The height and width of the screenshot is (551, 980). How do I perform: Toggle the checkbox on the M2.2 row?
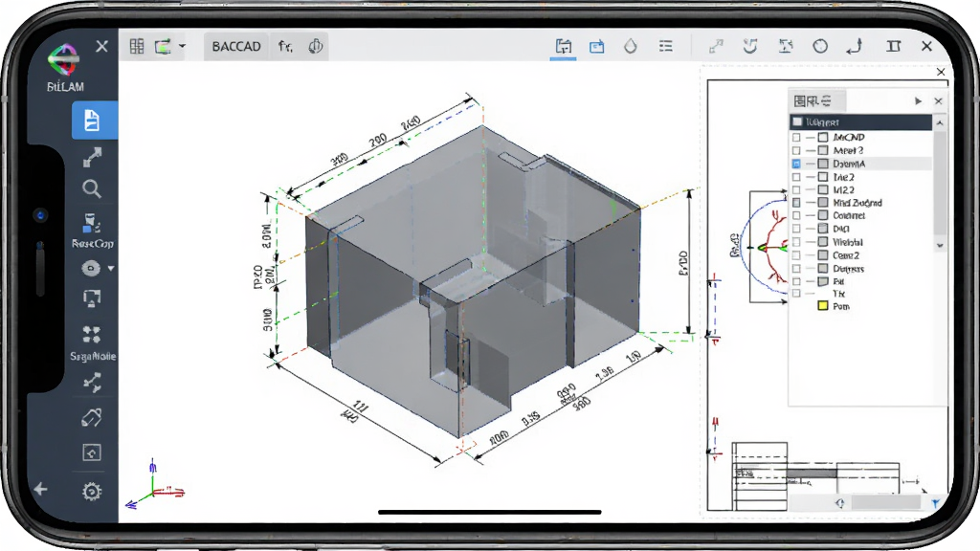point(796,190)
